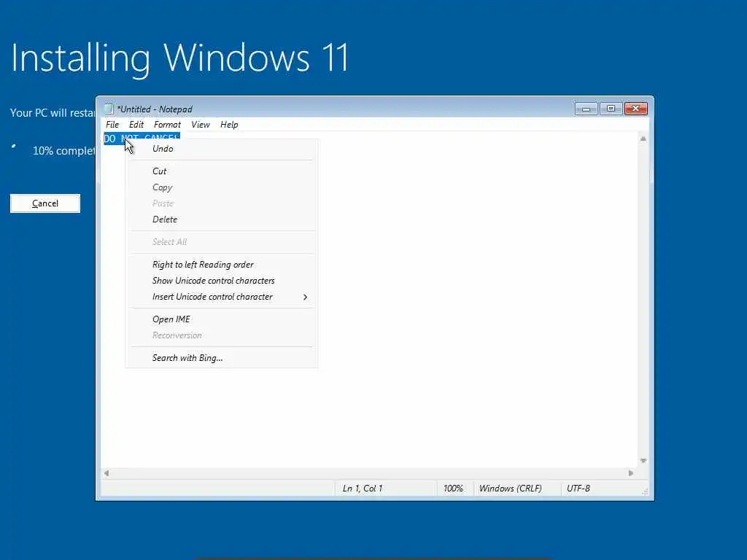Viewport: 747px width, 560px height.
Task: Choose Delete from the context menu
Action: 222,219
